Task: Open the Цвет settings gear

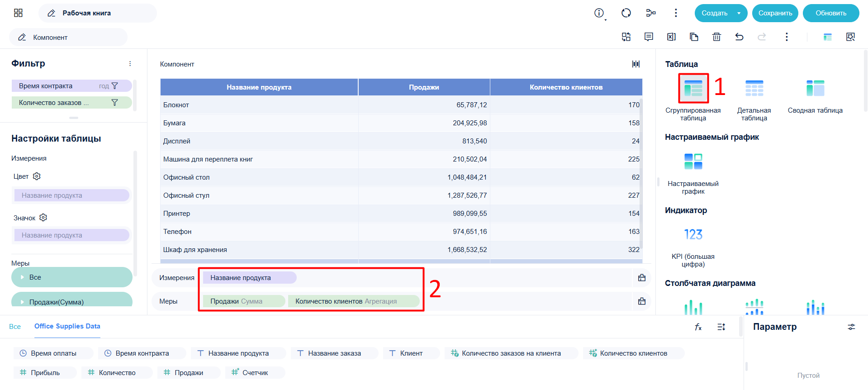Action: [37, 176]
